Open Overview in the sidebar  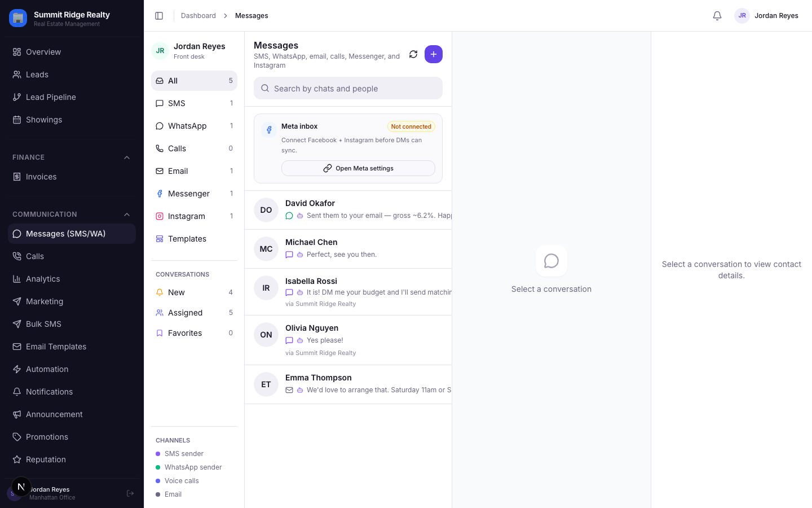[x=72, y=52]
